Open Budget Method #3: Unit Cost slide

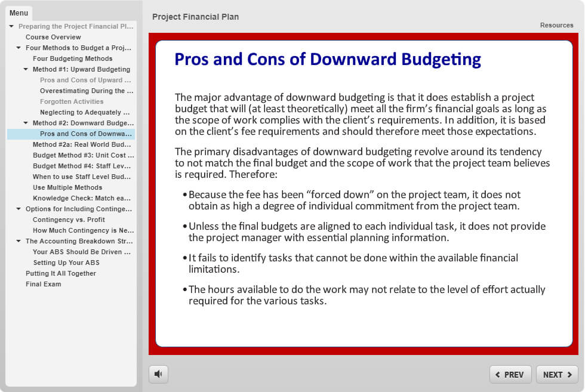point(83,155)
